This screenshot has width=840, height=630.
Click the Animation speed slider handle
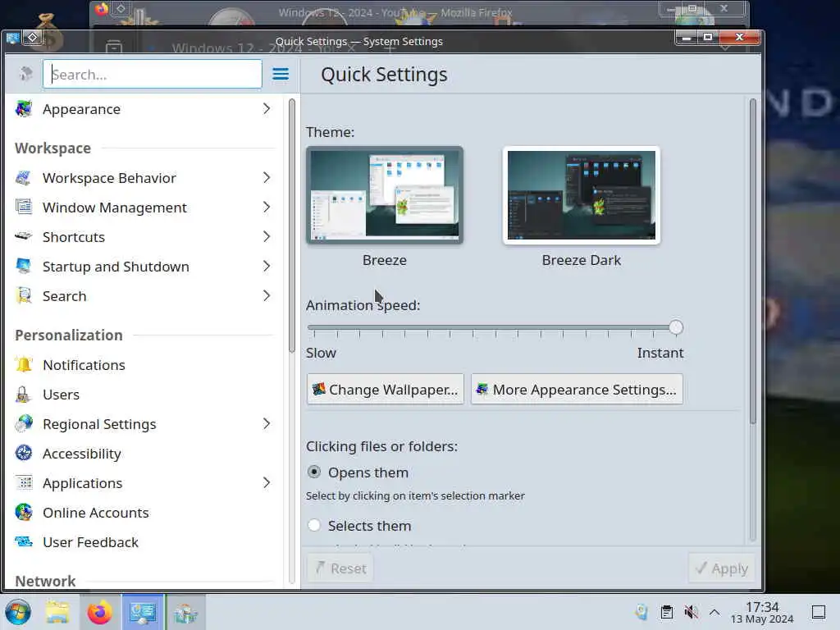tap(676, 326)
